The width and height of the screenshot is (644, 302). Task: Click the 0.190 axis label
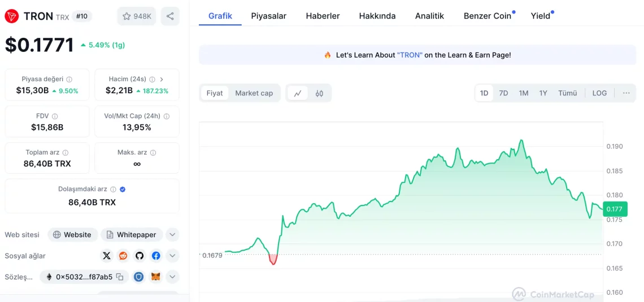tap(615, 147)
